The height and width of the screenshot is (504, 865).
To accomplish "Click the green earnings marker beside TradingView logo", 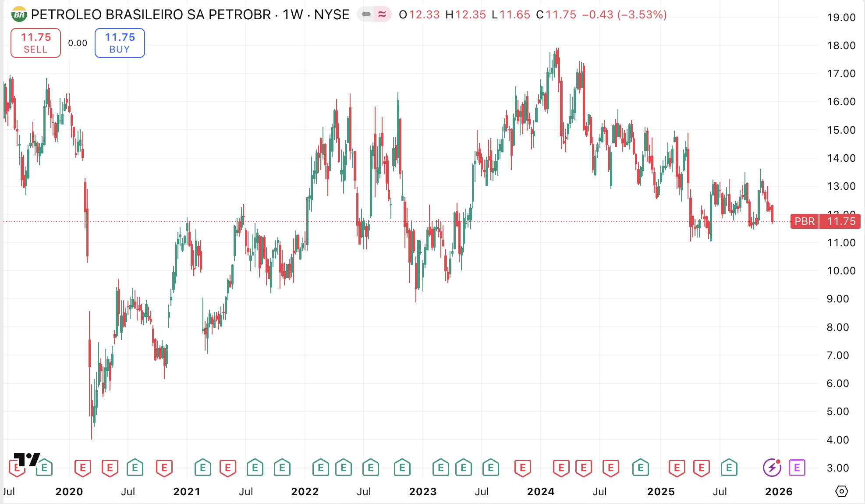I will (x=44, y=468).
